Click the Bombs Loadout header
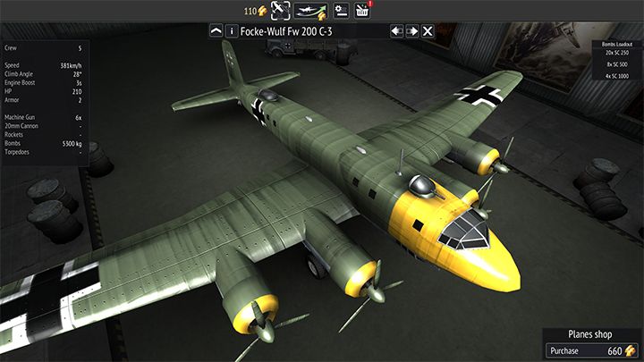 pos(618,43)
